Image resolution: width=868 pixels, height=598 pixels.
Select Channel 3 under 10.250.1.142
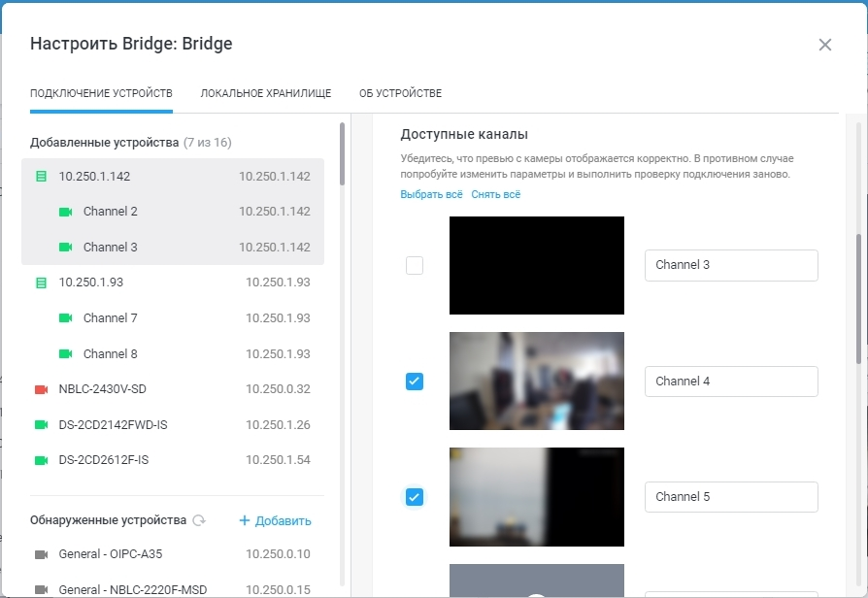[173, 247]
